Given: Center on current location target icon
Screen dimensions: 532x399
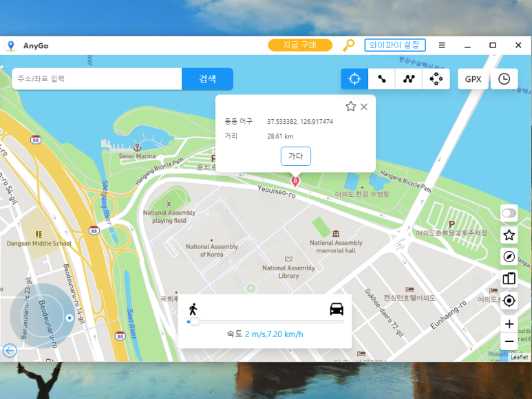Looking at the screenshot, I should [509, 301].
